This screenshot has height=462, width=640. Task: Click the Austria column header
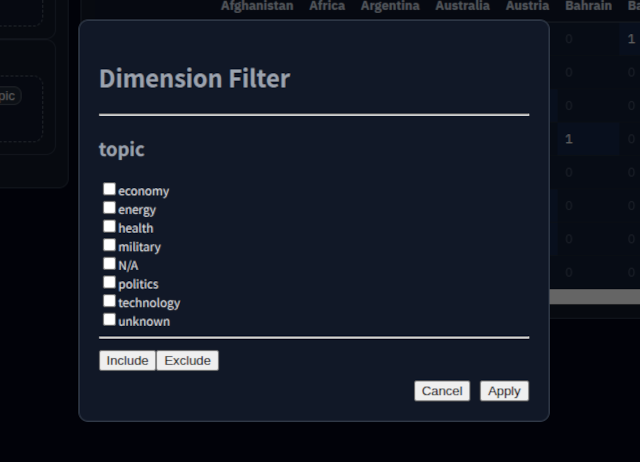527,6
